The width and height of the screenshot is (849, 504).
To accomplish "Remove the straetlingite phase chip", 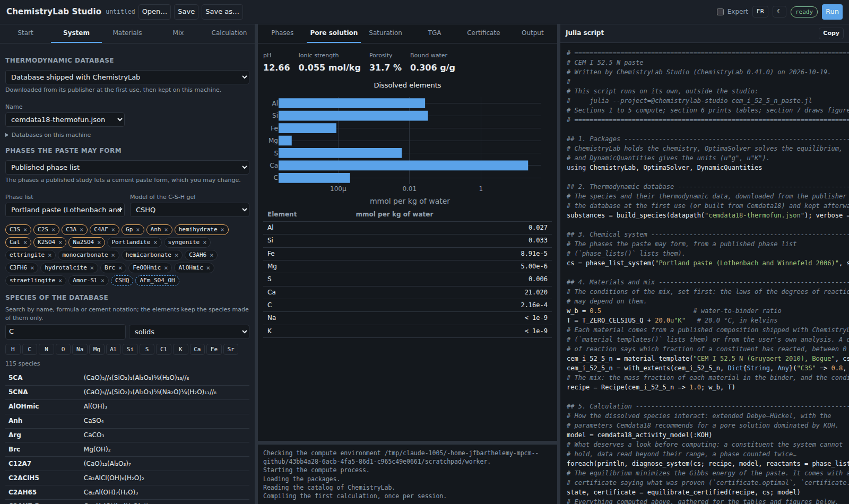I will click(60, 281).
